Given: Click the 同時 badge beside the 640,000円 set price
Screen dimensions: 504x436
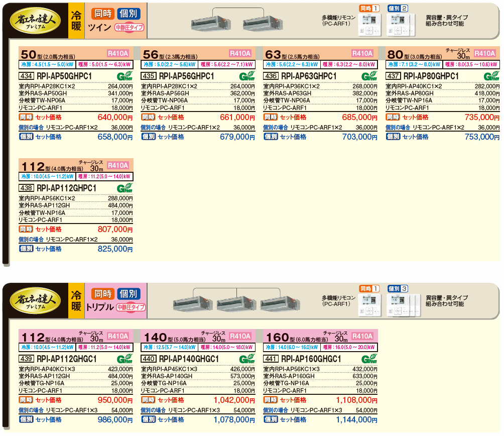Looking at the screenshot, I should (26, 117).
